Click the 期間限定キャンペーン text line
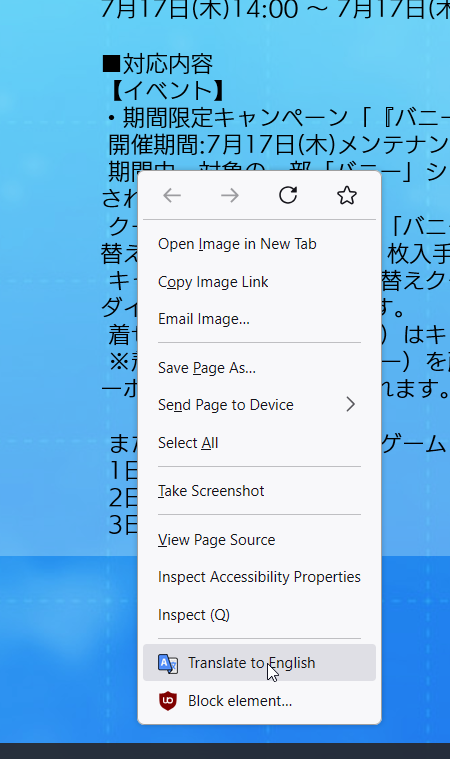 [x=278, y=117]
